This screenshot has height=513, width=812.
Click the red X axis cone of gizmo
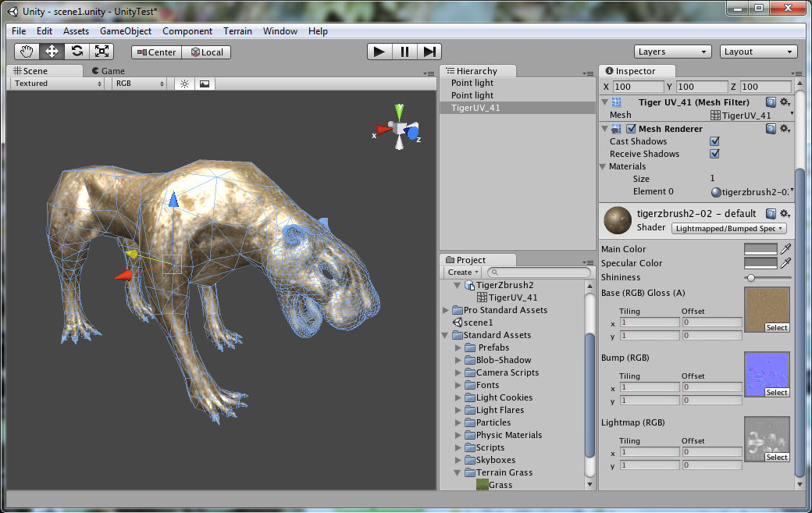pyautogui.click(x=383, y=130)
